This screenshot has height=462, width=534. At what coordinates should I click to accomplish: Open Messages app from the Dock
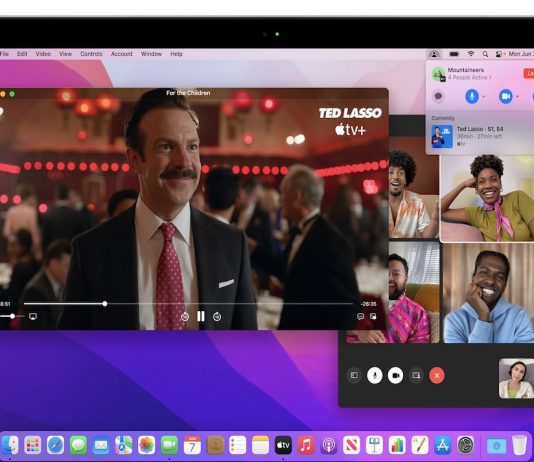pyautogui.click(x=78, y=445)
